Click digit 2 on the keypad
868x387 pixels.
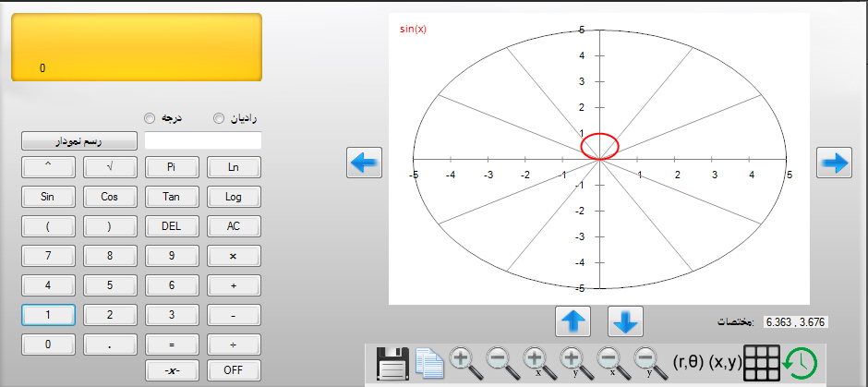110,314
